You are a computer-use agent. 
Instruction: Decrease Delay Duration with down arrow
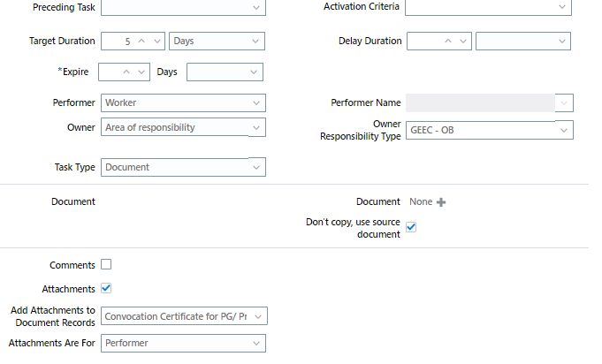click(x=463, y=41)
